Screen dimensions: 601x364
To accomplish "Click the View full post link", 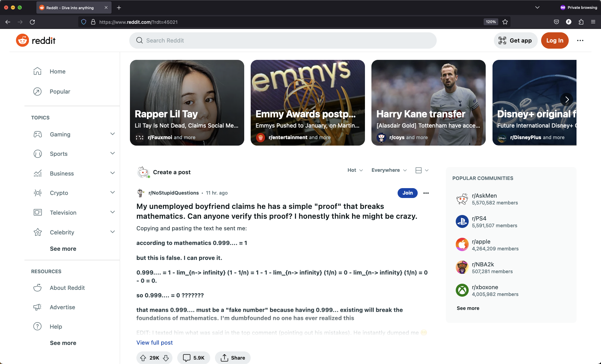I will tap(154, 343).
